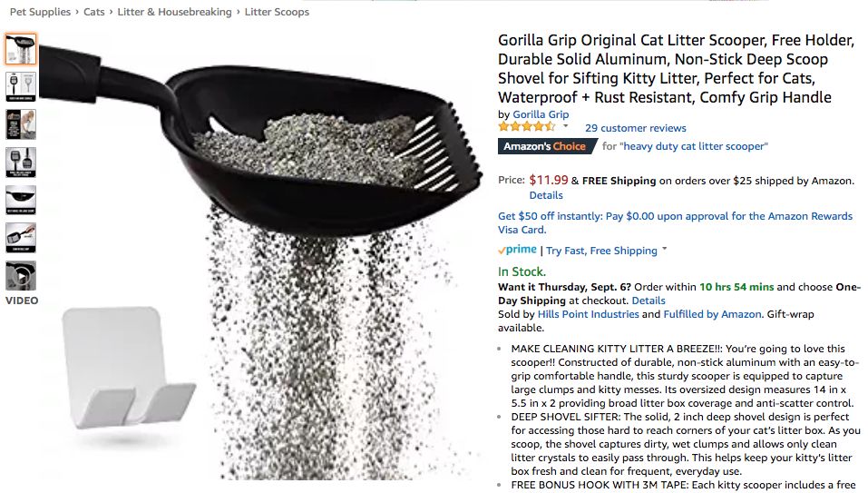This screenshot has height=493, width=868.
Task: Open the 29 customer reviews link
Action: pos(635,128)
